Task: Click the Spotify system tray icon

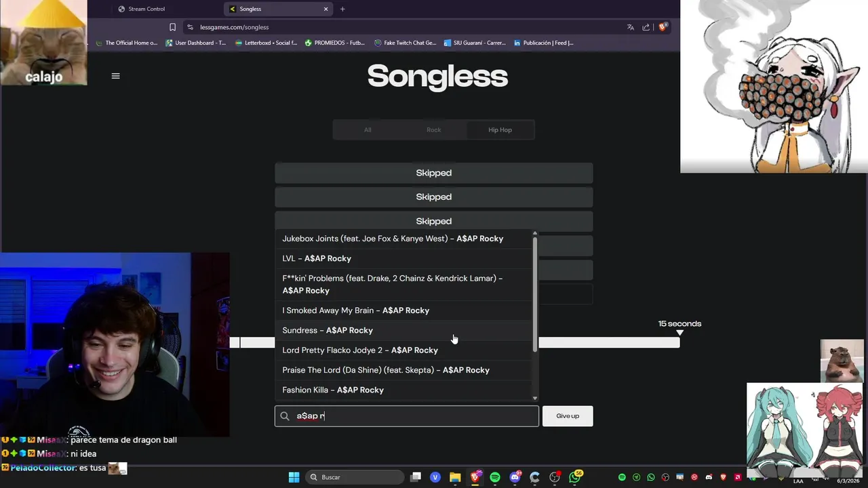Action: (x=622, y=477)
